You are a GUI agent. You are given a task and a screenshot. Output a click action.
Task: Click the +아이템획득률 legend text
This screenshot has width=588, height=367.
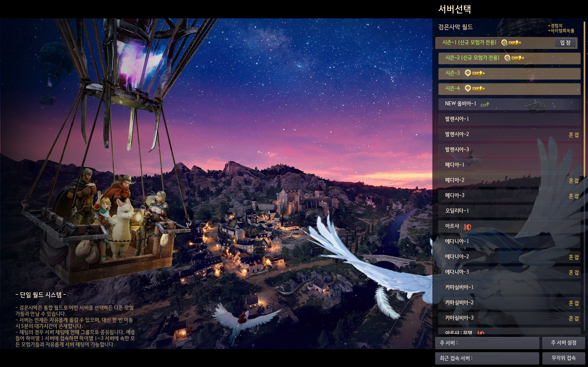[x=561, y=31]
